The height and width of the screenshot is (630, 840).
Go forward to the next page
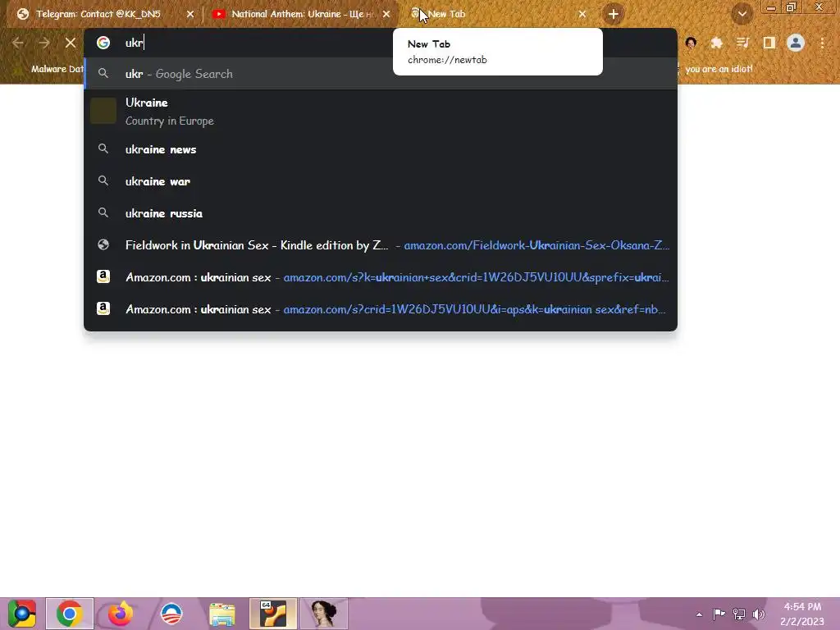(44, 43)
